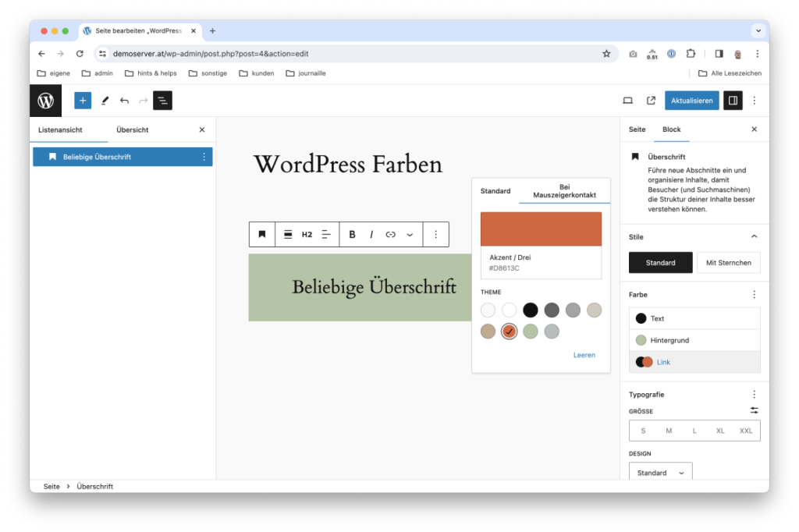The width and height of the screenshot is (799, 532).
Task: Click the WordPress logo button
Action: [x=45, y=101]
